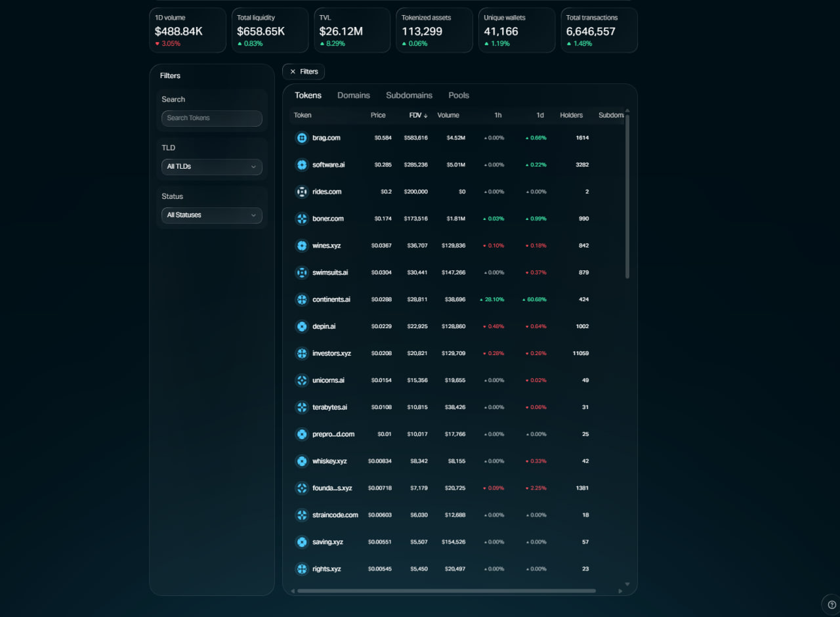Viewport: 840px width, 617px height.
Task: Focus the Search Tokens input field
Action: pyautogui.click(x=211, y=118)
